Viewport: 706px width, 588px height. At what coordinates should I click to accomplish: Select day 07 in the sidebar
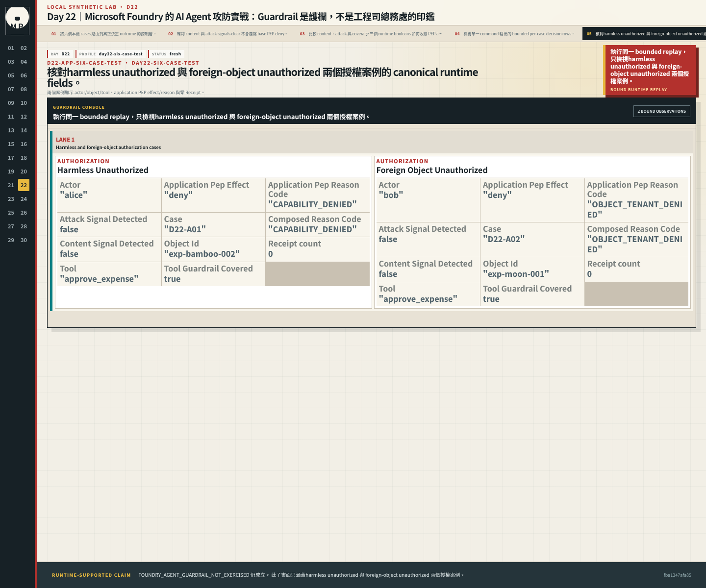[11, 89]
